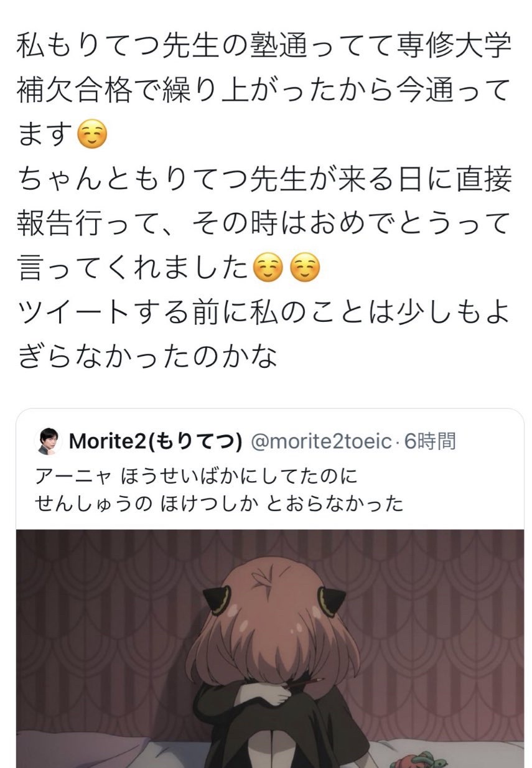
Task: Tap the smiling emoji after ます
Action: (x=91, y=134)
